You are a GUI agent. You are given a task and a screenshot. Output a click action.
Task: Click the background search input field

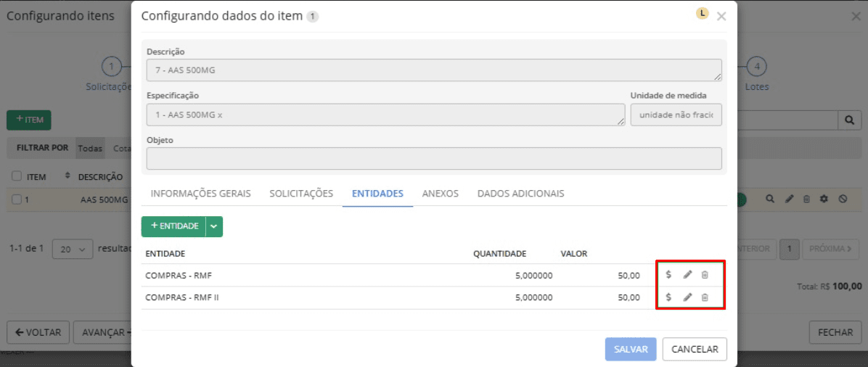tap(788, 120)
